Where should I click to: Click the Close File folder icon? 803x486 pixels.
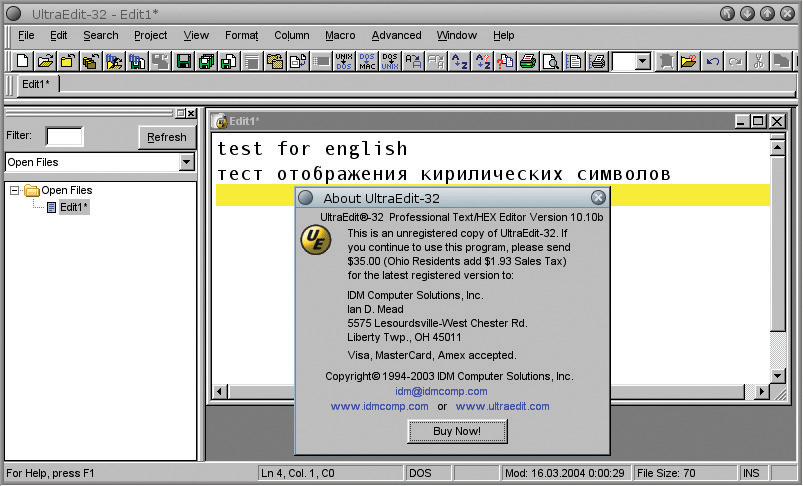[68, 62]
